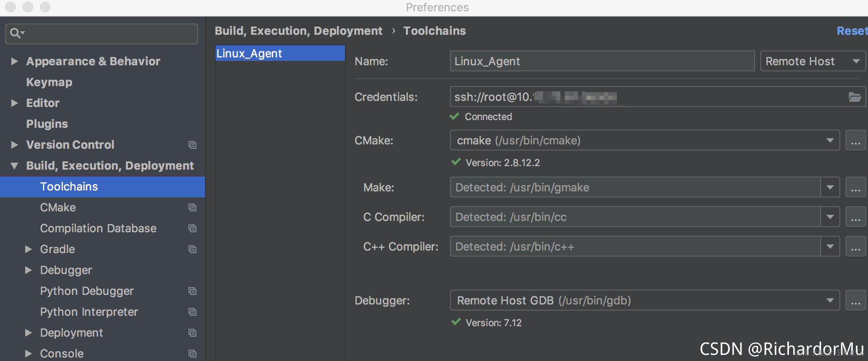Open the Plugins settings page
Viewport: 868px width, 361px height.
[47, 124]
